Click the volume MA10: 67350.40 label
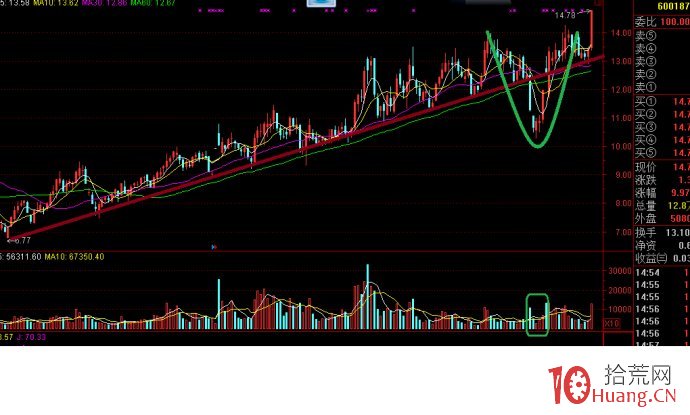This screenshot has height=415, width=690. click(74, 257)
